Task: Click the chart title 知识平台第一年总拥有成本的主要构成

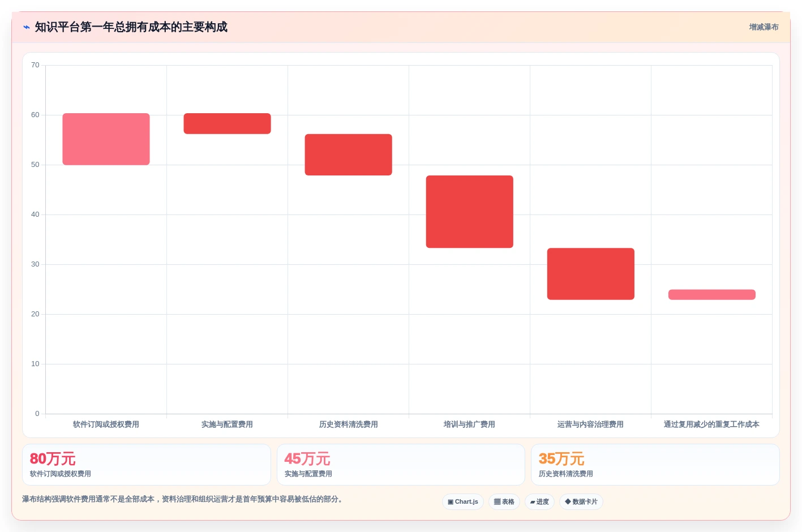Action: click(x=131, y=27)
